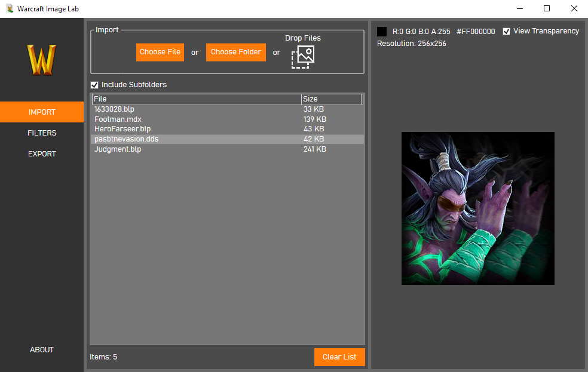The width and height of the screenshot is (588, 372).
Task: Click the black pixel color swatch
Action: tap(382, 32)
